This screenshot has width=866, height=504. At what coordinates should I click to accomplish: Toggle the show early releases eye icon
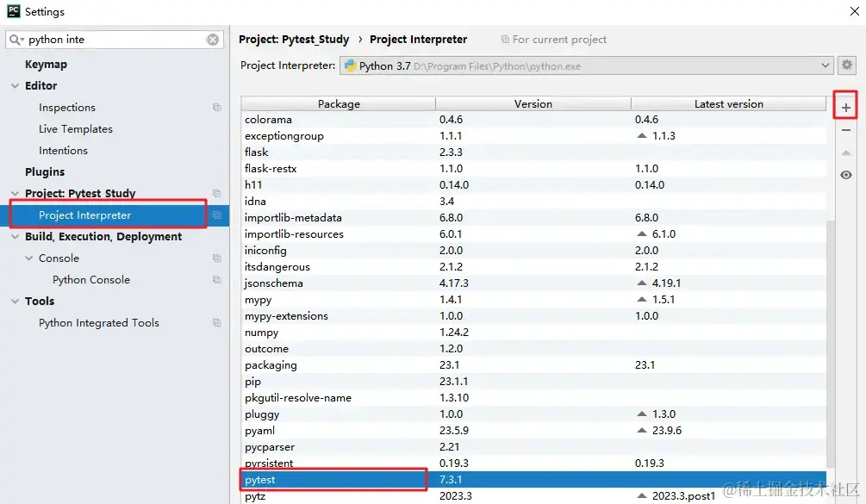(845, 175)
